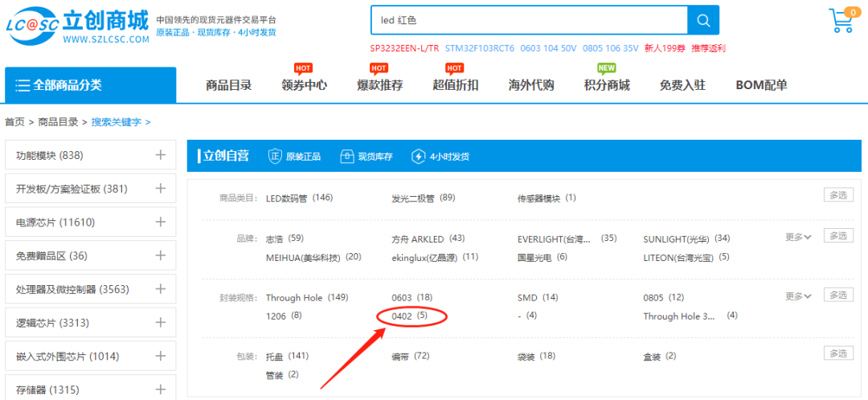Click the 现货库存 box icon
The height and width of the screenshot is (400, 868).
[346, 157]
